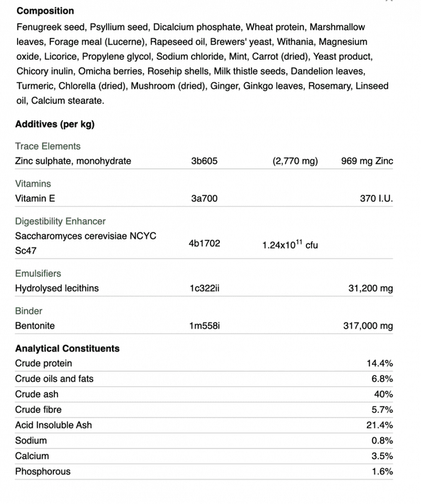
Task: Select the Vitamin E code 3a700
Action: click(x=204, y=198)
